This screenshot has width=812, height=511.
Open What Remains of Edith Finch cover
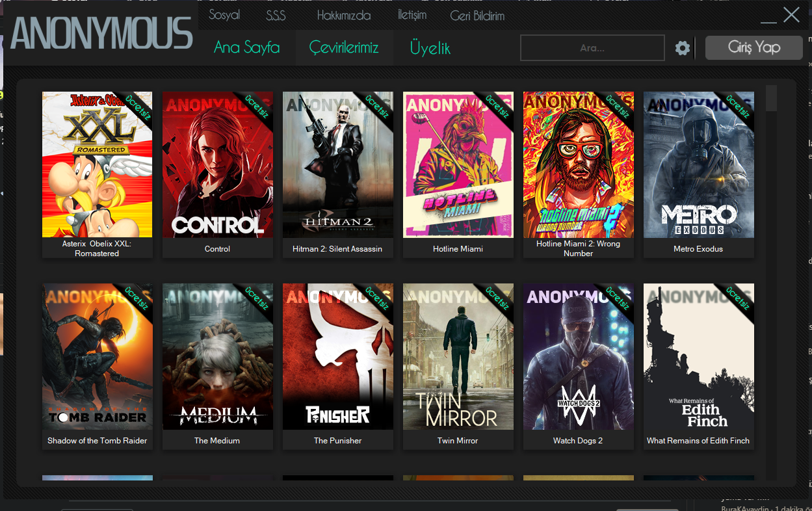699,356
